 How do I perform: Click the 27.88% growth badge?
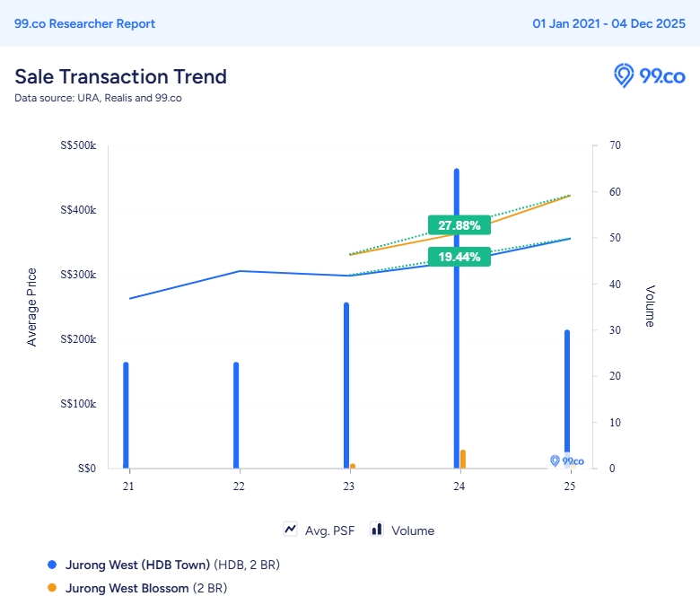(x=459, y=225)
